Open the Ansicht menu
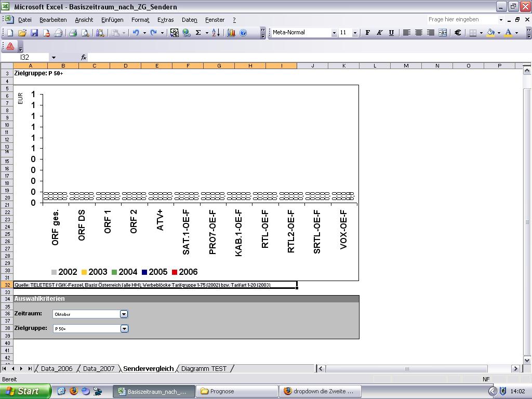The width and height of the screenshot is (532, 399). pos(84,20)
